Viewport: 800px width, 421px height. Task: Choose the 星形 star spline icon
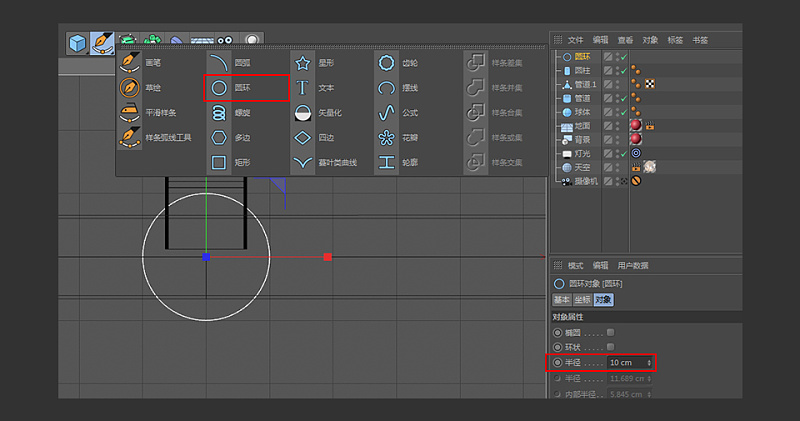(x=303, y=63)
